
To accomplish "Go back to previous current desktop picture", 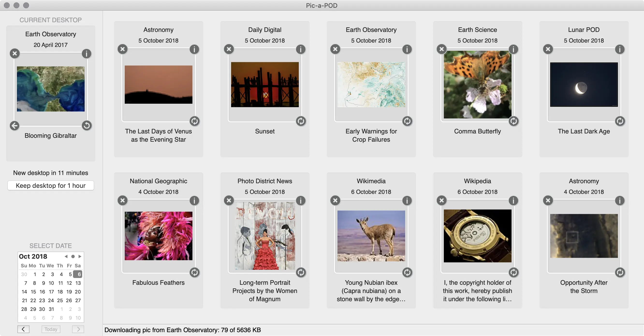I will point(15,125).
